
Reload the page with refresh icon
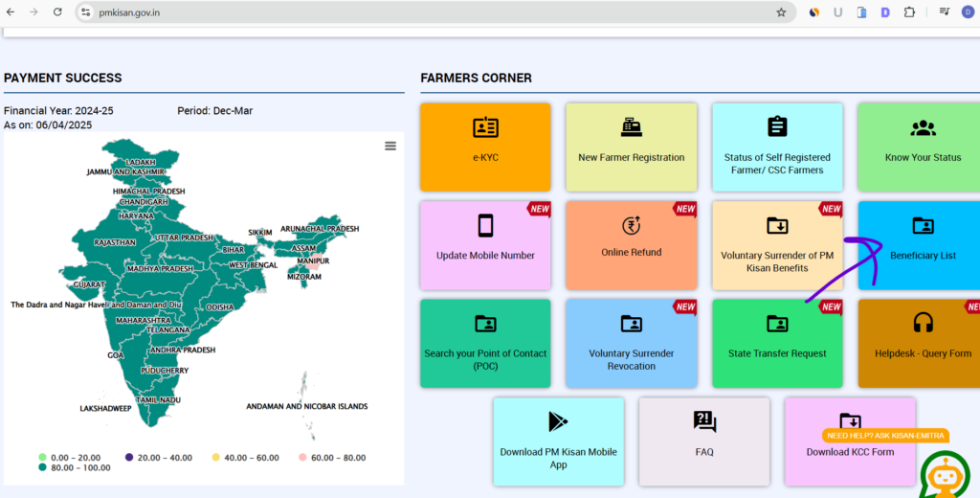57,11
